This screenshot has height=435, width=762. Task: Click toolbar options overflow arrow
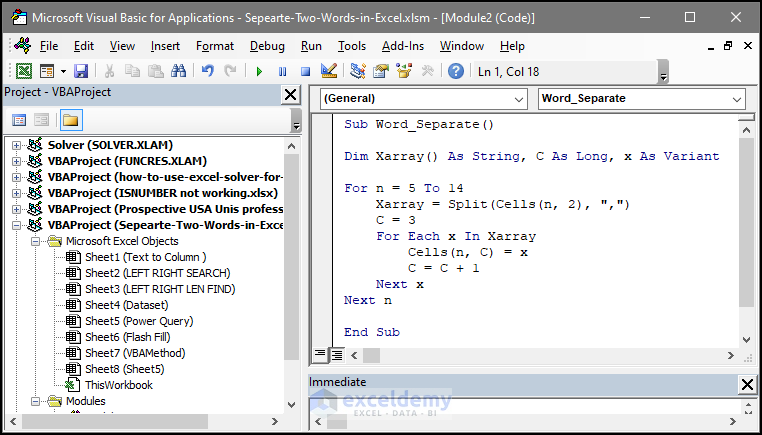663,72
